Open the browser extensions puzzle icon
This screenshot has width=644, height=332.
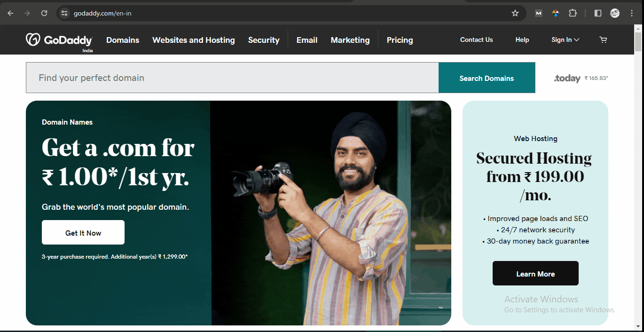click(573, 13)
